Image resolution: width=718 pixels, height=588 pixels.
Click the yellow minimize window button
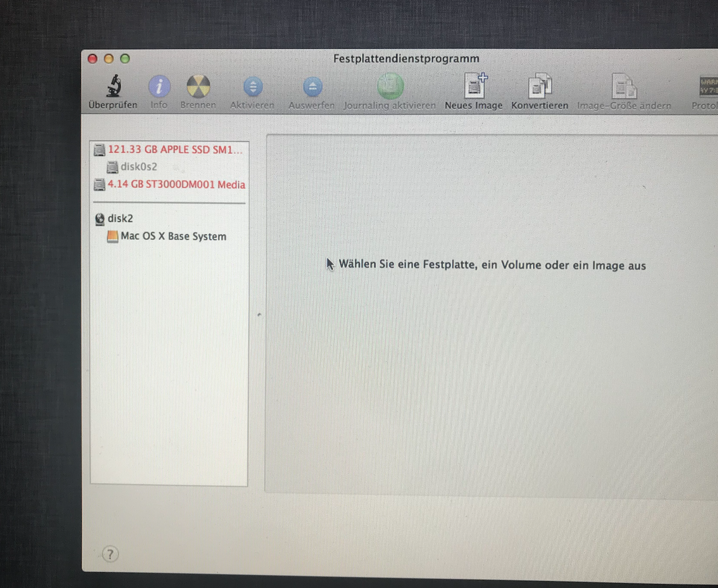[x=109, y=59]
